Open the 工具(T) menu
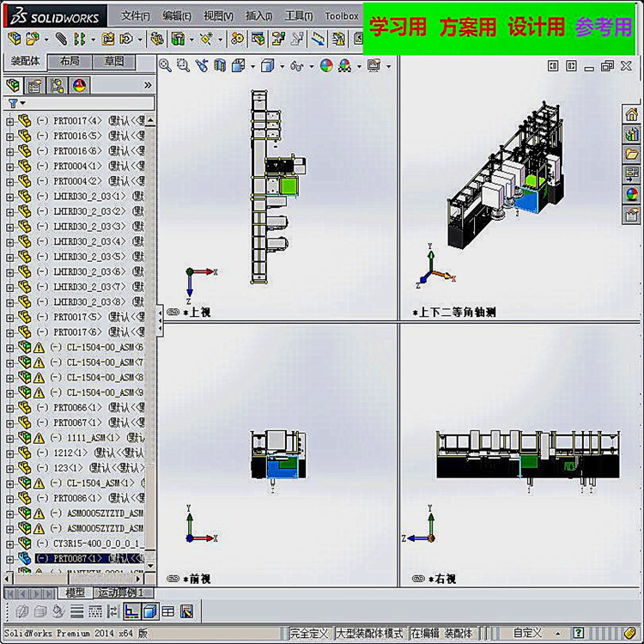The height and width of the screenshot is (644, 644). click(299, 16)
